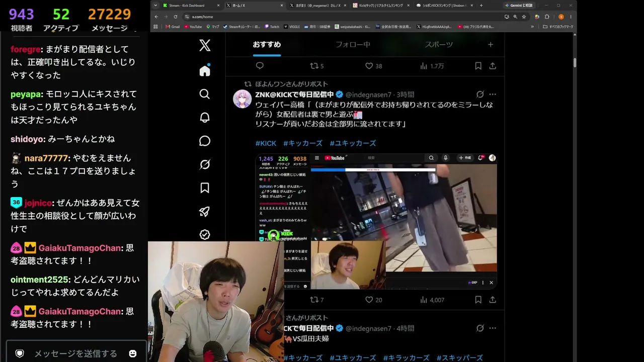Reply to the post with 38 likes
Screen dimensions: 644x362
click(x=260, y=66)
